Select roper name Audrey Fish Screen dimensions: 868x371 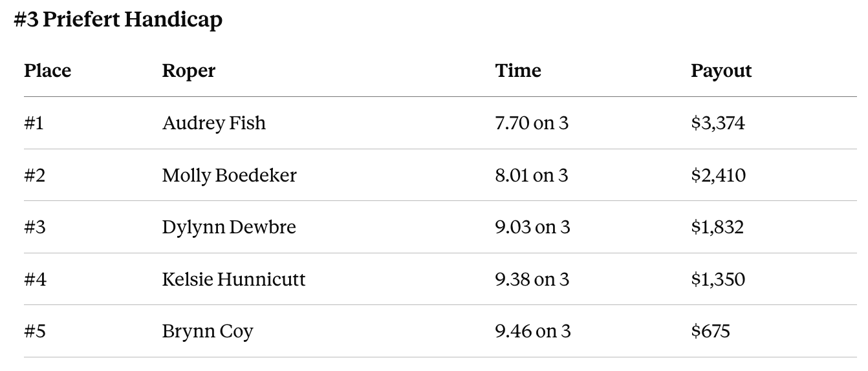point(214,123)
